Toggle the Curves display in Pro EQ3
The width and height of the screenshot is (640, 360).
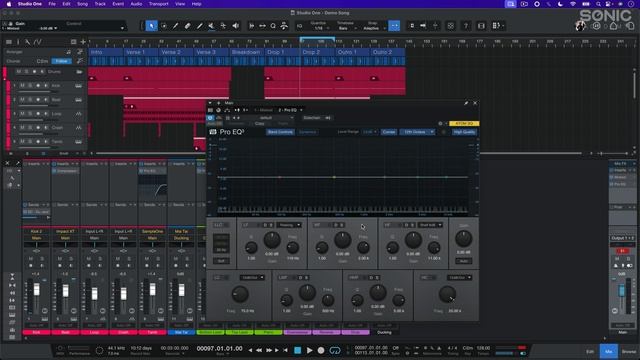click(x=389, y=132)
